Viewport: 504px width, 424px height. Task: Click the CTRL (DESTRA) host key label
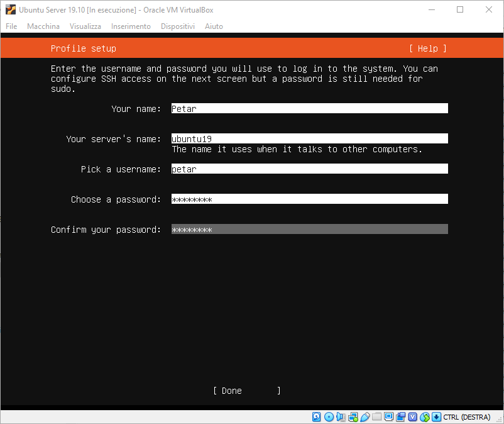coord(467,417)
